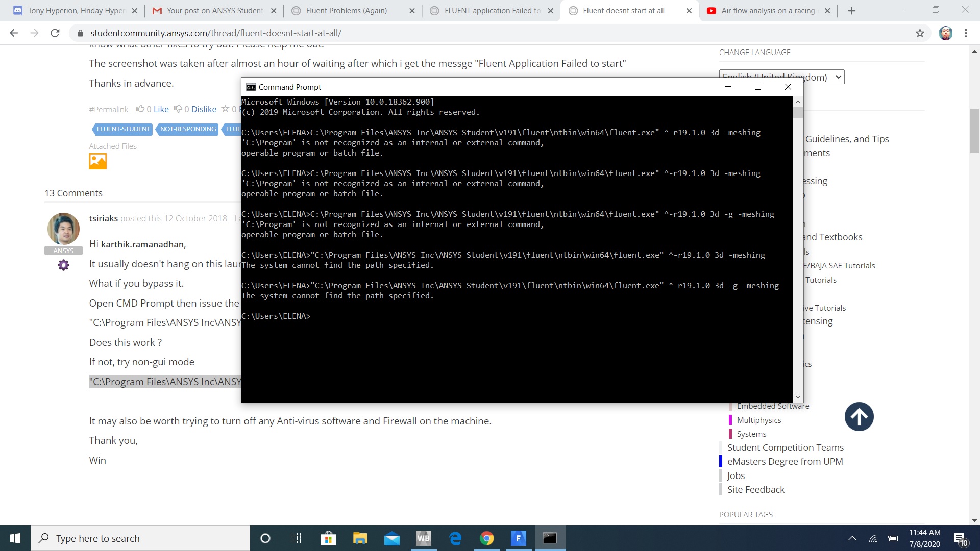Click the attached image file thumbnail
The width and height of the screenshot is (980, 551).
coord(98,161)
